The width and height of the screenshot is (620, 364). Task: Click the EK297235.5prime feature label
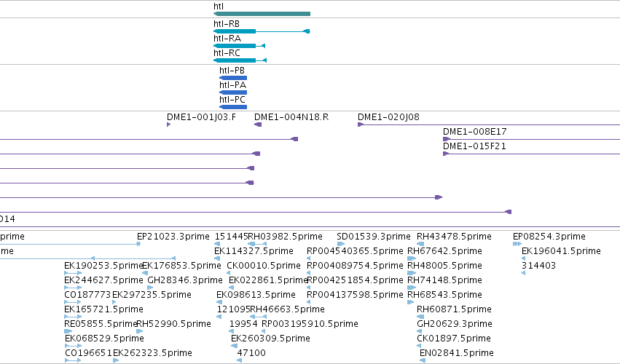tap(152, 296)
